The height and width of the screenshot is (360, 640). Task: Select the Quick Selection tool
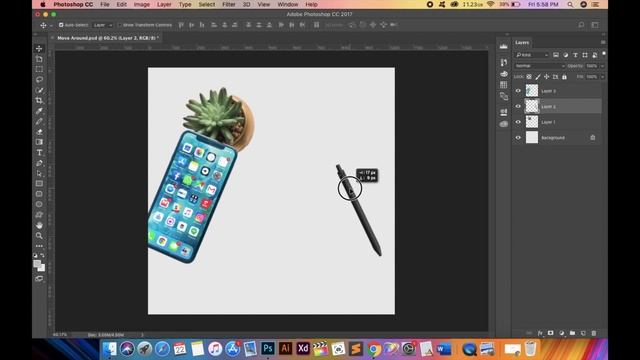tap(39, 90)
